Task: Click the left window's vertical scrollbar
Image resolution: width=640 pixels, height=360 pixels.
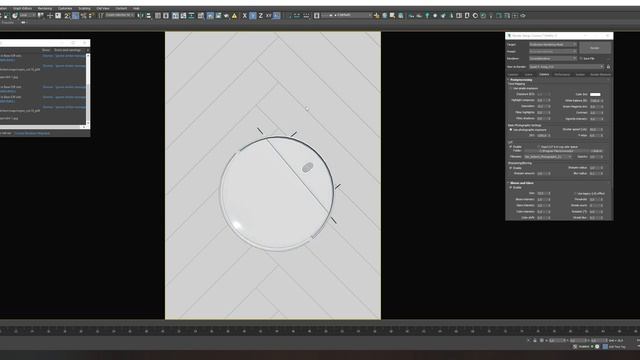Action: coord(88,89)
